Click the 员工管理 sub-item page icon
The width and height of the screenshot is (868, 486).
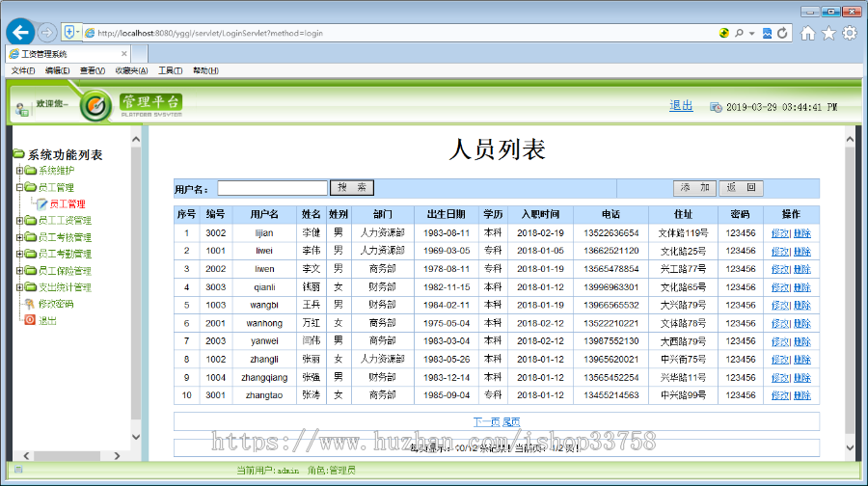tap(42, 204)
